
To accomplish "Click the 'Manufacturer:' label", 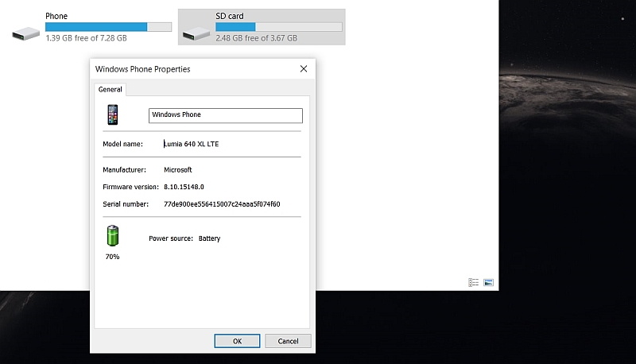I will tap(125, 170).
